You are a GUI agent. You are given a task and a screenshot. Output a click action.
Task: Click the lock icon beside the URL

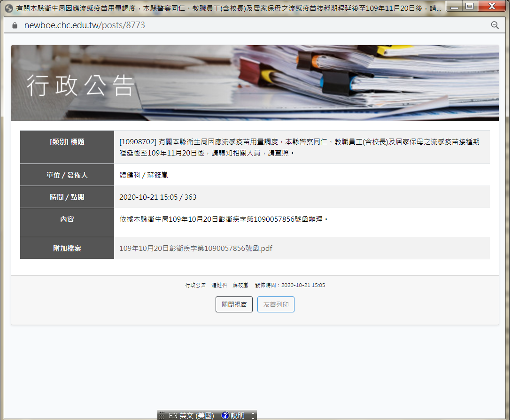point(15,25)
